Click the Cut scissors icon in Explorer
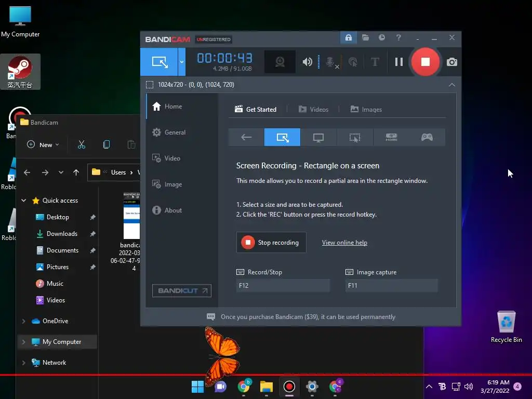 (x=82, y=145)
